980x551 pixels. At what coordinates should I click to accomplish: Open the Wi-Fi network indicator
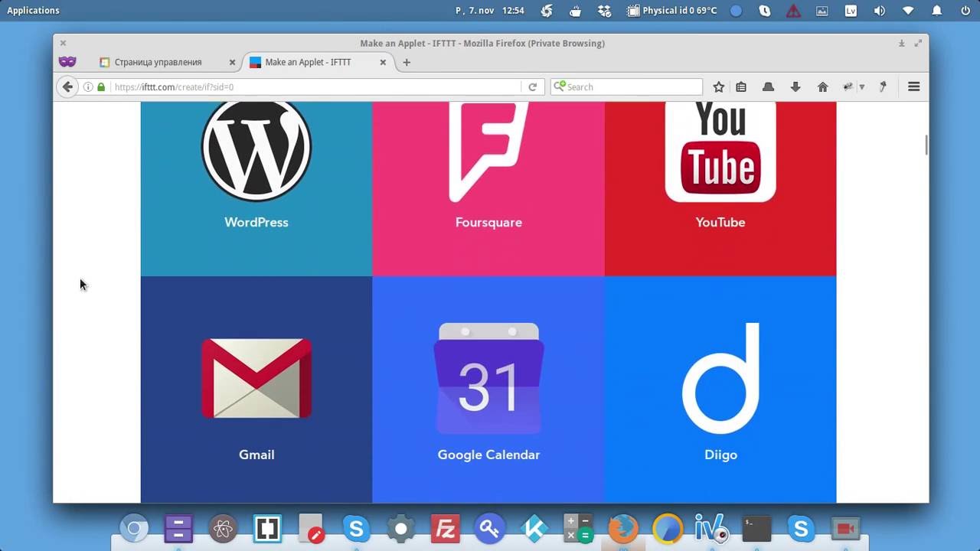point(908,11)
